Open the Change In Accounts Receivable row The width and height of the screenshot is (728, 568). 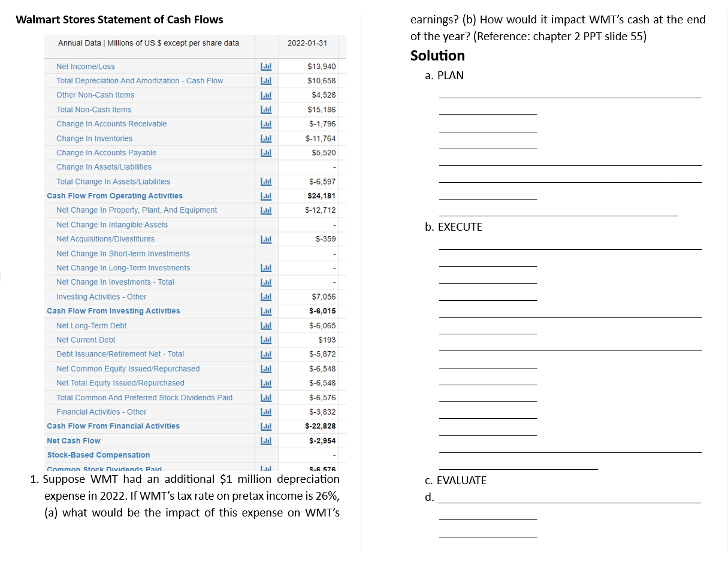pos(111,124)
